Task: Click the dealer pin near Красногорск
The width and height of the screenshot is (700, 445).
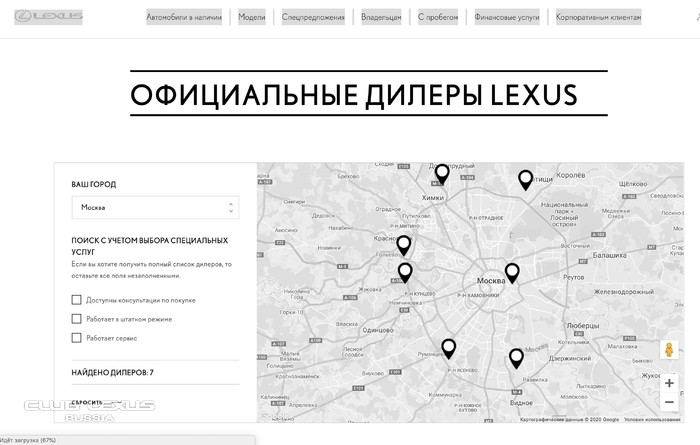Action: 404,244
